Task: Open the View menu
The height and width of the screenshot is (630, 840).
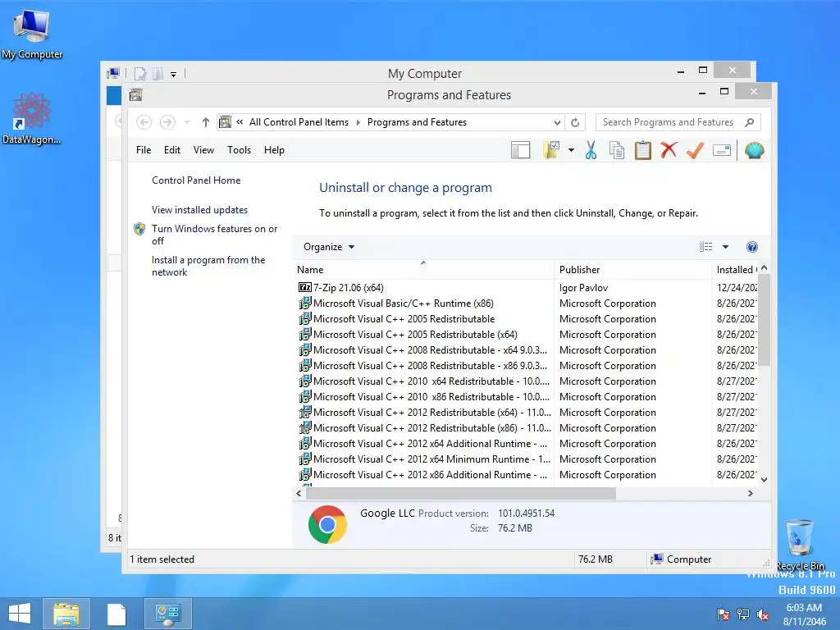Action: pos(203,150)
